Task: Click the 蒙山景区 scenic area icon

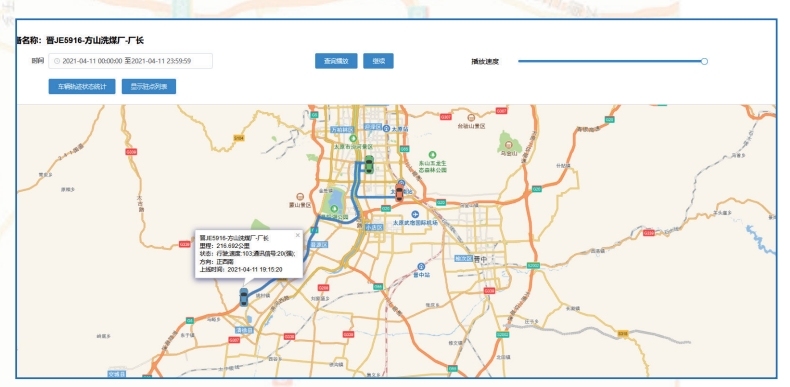Action: coord(300,196)
